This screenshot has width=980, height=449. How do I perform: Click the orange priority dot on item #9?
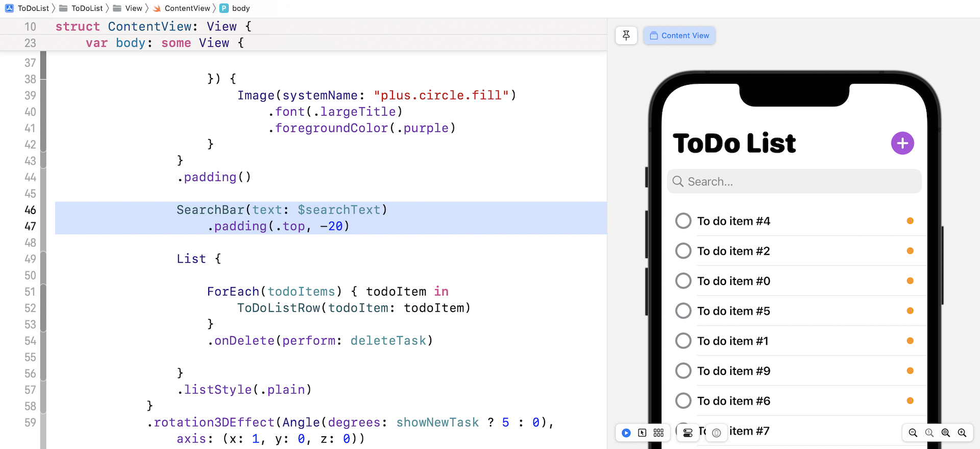[x=910, y=371]
